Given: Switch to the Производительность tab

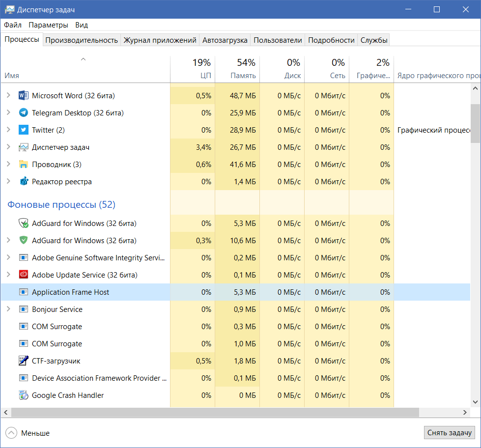Looking at the screenshot, I should click(82, 40).
